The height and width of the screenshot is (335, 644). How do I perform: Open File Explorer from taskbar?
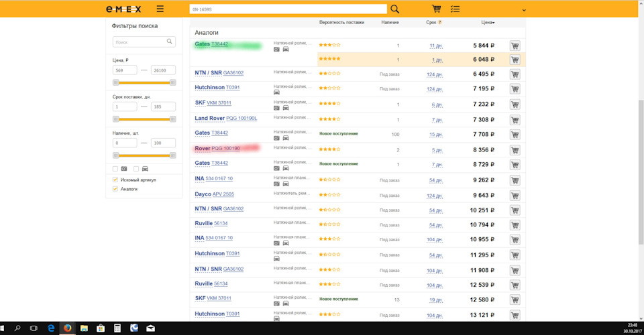[x=85, y=328]
